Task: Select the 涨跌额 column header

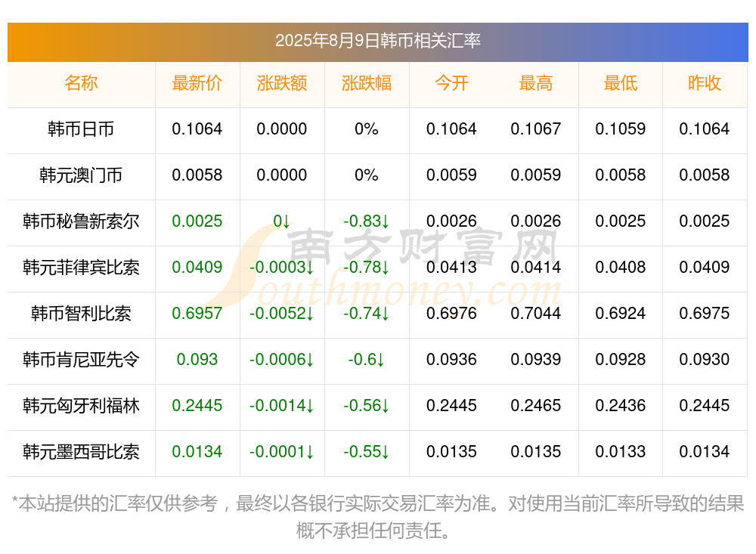Action: click(x=282, y=83)
